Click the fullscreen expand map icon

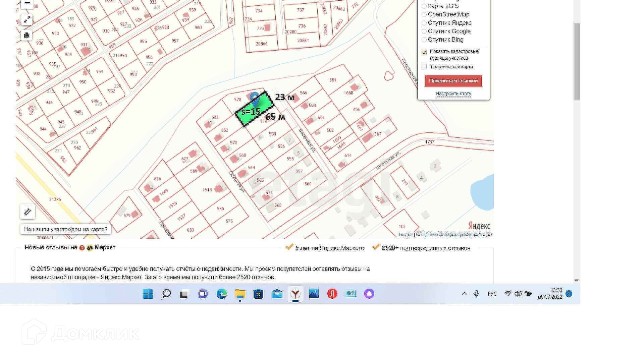coord(27,20)
